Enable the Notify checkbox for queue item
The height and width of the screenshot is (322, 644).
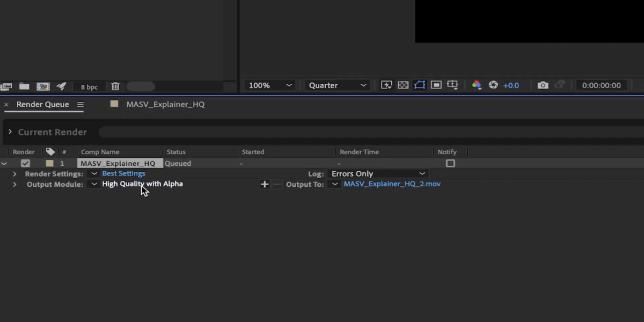tap(450, 163)
